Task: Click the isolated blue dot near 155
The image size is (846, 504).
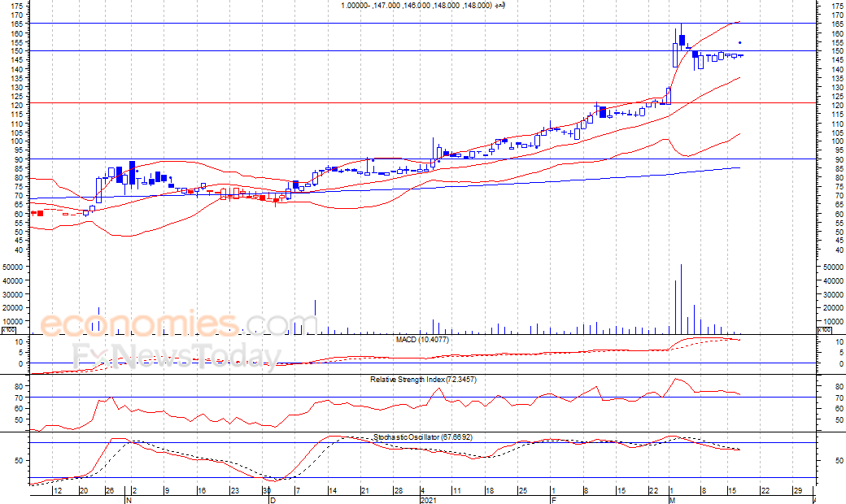Action: (739, 42)
